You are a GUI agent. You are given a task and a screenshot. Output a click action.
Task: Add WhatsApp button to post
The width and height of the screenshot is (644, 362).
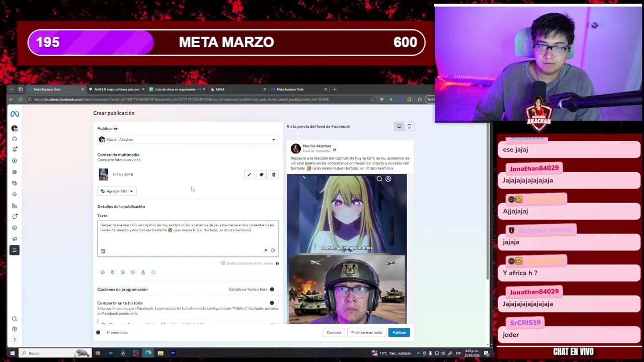[x=133, y=272]
